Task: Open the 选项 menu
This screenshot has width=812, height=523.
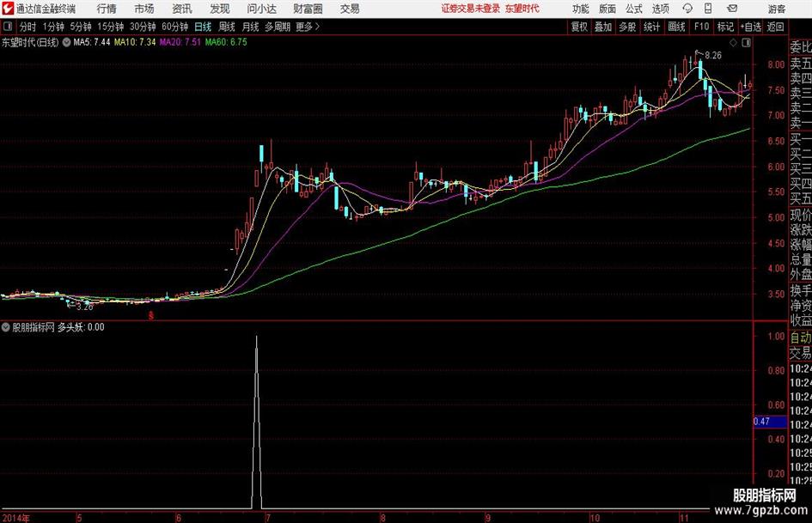Action: (x=660, y=9)
